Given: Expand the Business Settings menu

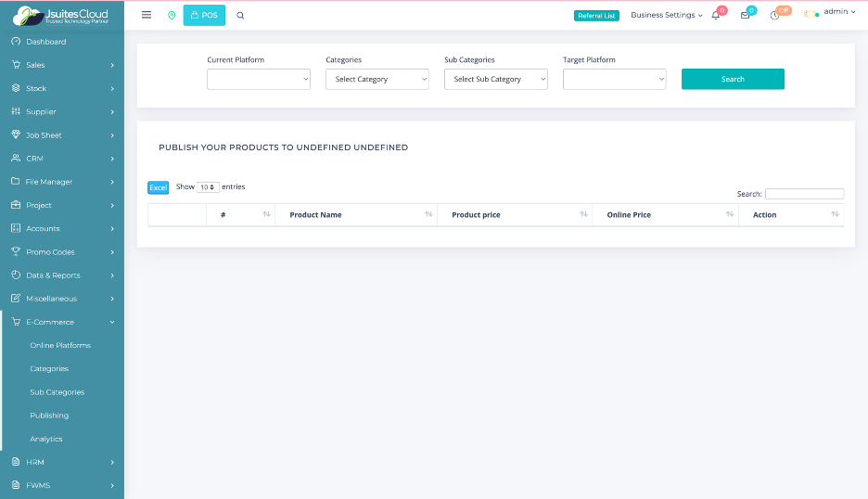Looking at the screenshot, I should [x=666, y=15].
